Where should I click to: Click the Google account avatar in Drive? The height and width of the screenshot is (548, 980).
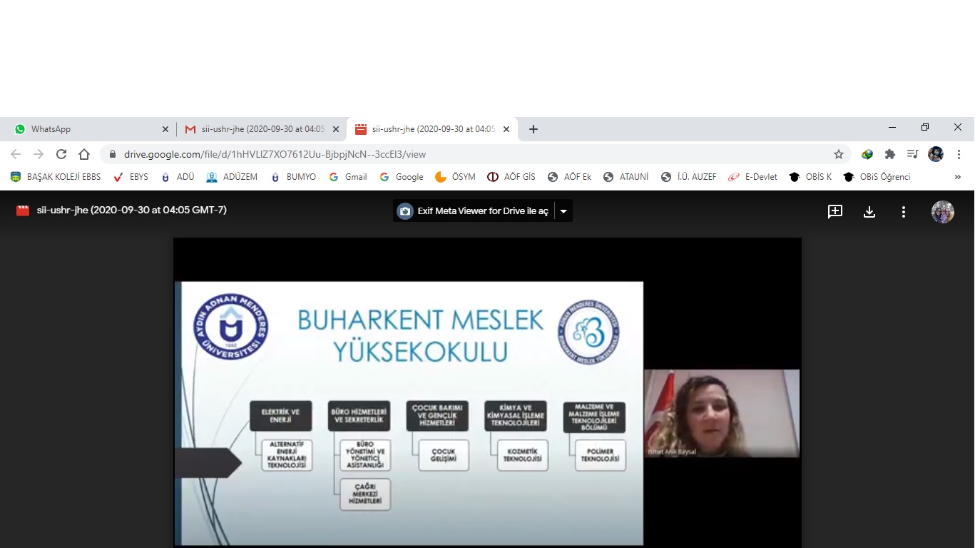942,211
